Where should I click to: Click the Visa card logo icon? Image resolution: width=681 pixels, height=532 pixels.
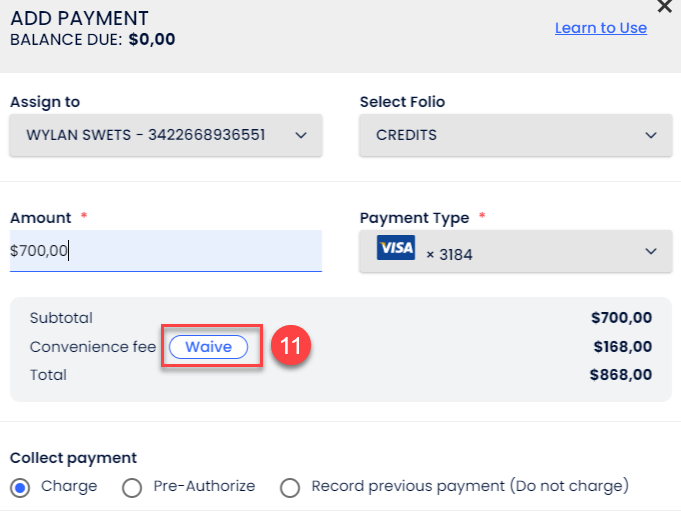click(x=395, y=248)
